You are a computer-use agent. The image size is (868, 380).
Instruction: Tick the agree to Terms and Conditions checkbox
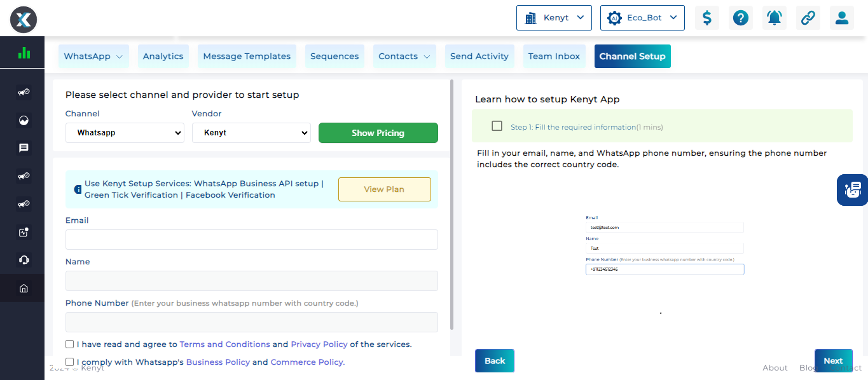click(x=69, y=344)
